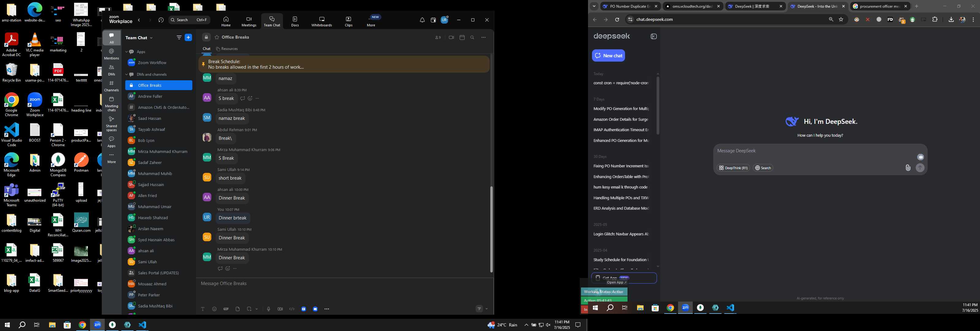980x331 pixels.
Task: Search within Office Breaks chat
Action: 473,37
